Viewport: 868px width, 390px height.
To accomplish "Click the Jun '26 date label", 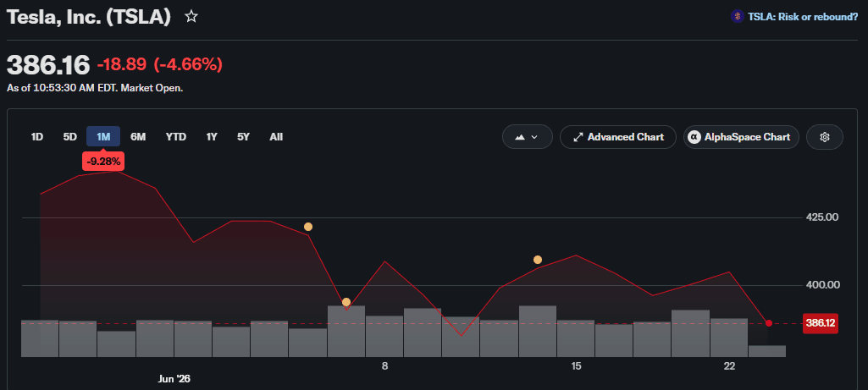I will [174, 379].
